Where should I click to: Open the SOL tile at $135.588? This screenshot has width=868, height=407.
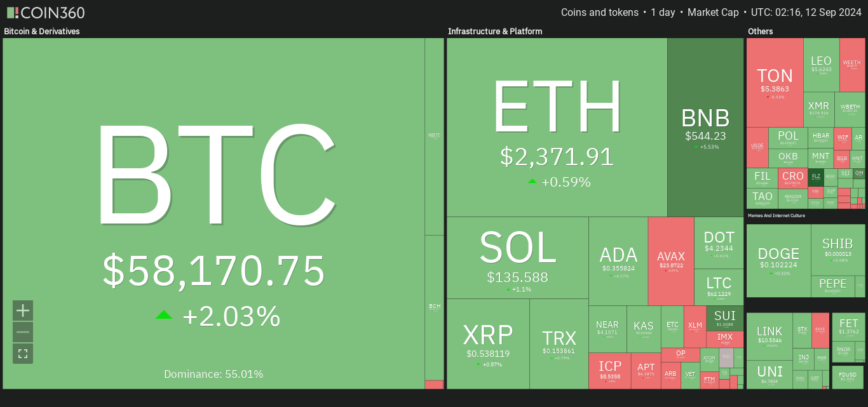(x=518, y=258)
